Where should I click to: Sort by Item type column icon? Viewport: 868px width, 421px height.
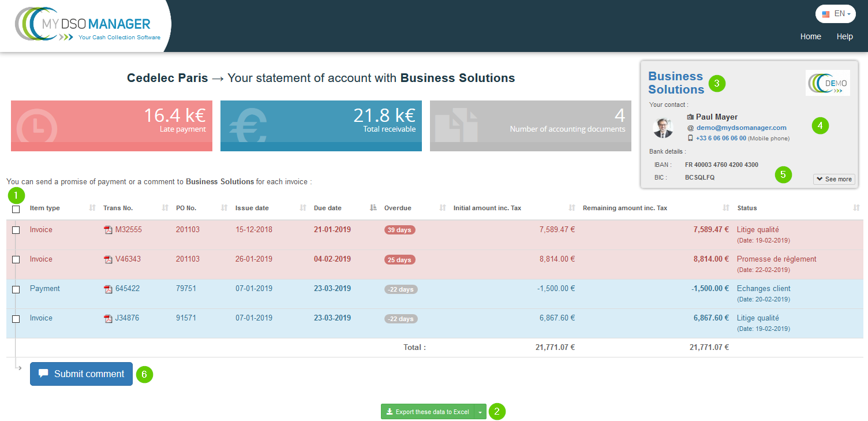pos(92,208)
